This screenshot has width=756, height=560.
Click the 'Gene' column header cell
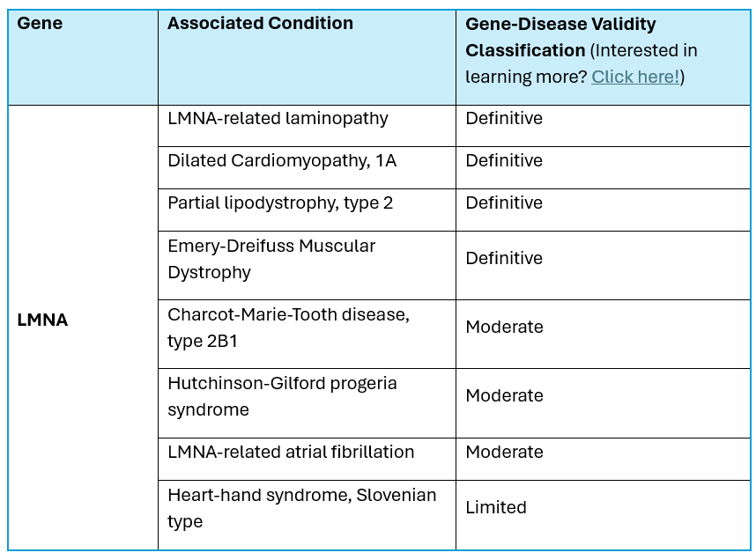point(41,24)
